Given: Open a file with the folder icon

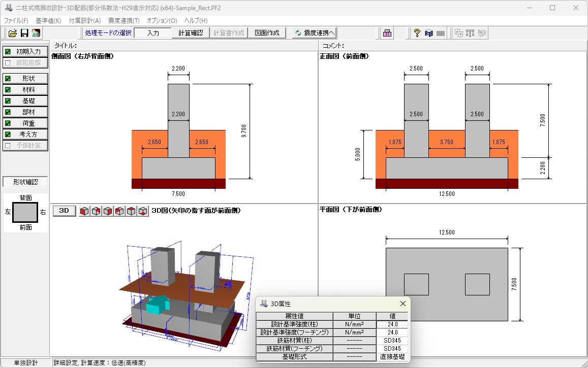Looking at the screenshot, I should click(13, 33).
